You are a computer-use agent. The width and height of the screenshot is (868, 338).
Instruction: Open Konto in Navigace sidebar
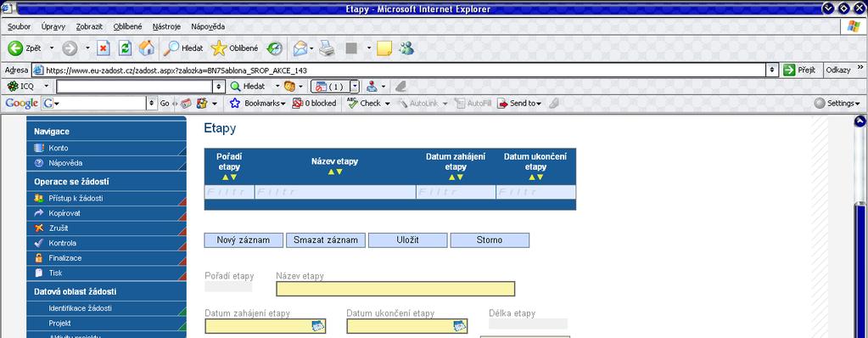click(106, 148)
